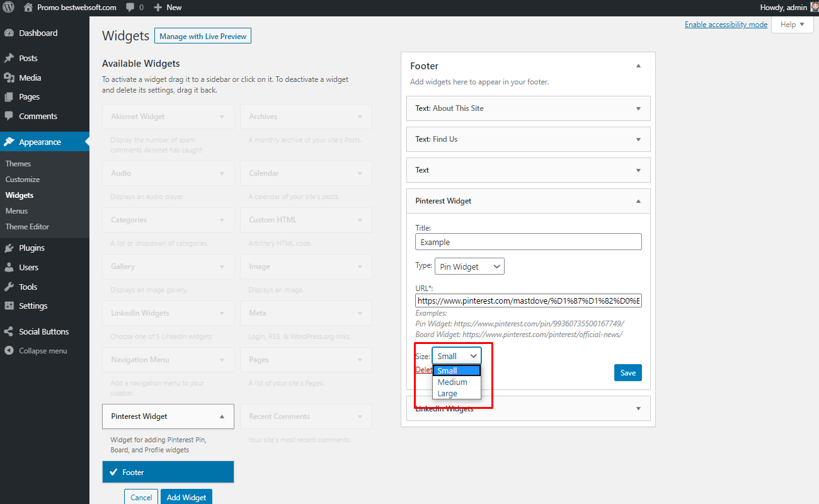This screenshot has height=504, width=819.
Task: Expand the Audio available widget
Action: 222,173
